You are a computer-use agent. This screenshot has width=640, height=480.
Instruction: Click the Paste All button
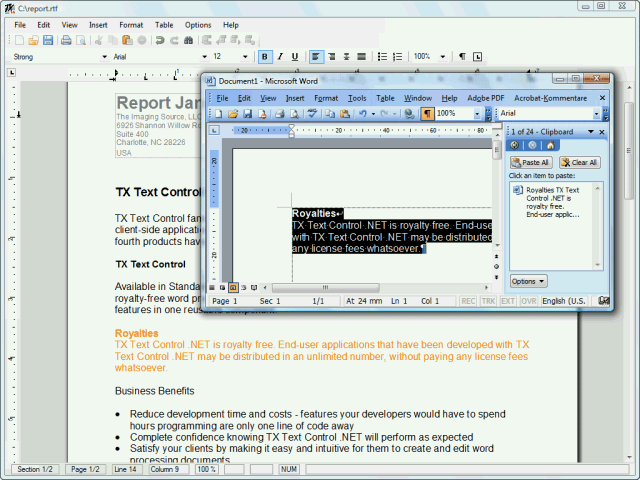[x=531, y=162]
